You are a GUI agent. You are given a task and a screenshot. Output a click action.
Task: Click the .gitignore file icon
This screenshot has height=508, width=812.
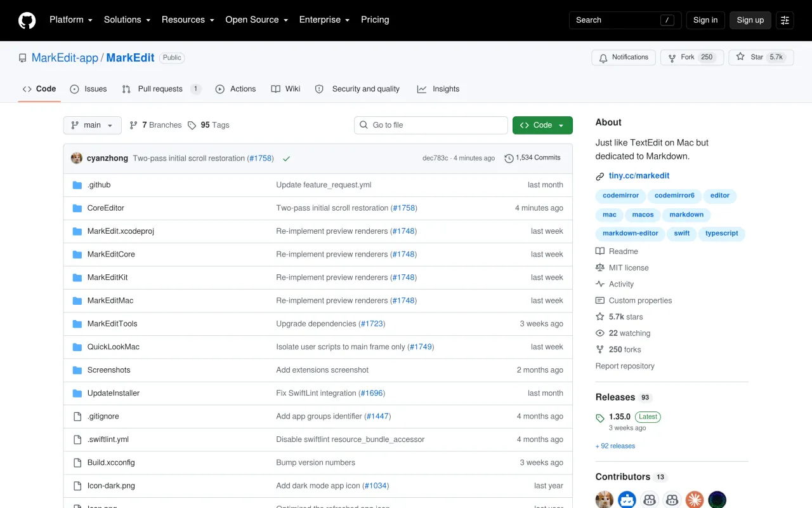[77, 417]
